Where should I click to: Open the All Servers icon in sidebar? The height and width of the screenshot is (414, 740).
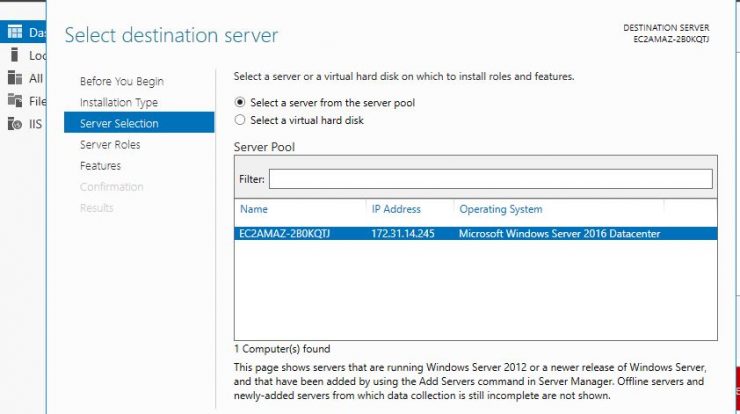15,78
